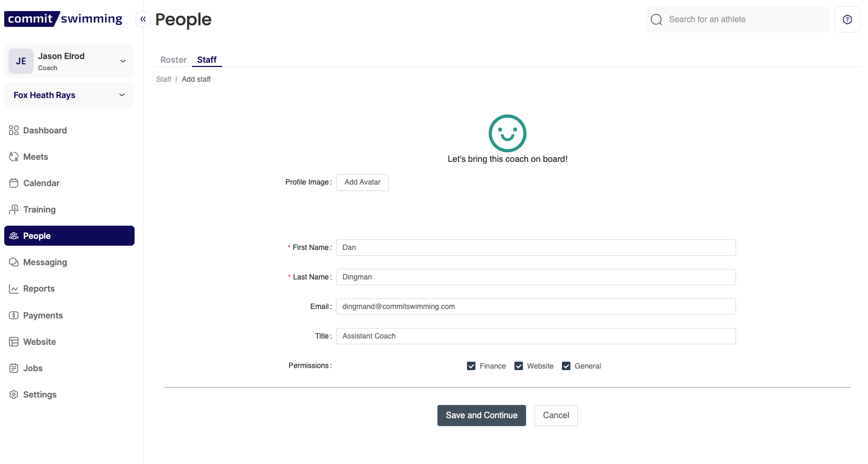Click the Payments dollar icon
This screenshot has width=868, height=464.
(14, 315)
